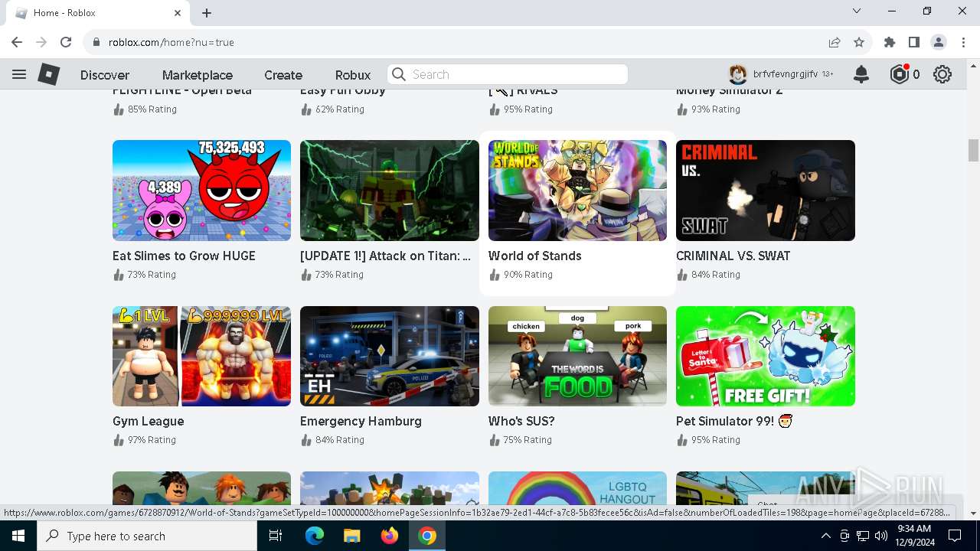
Task: Click the Windows taskbar search box
Action: coord(147,536)
